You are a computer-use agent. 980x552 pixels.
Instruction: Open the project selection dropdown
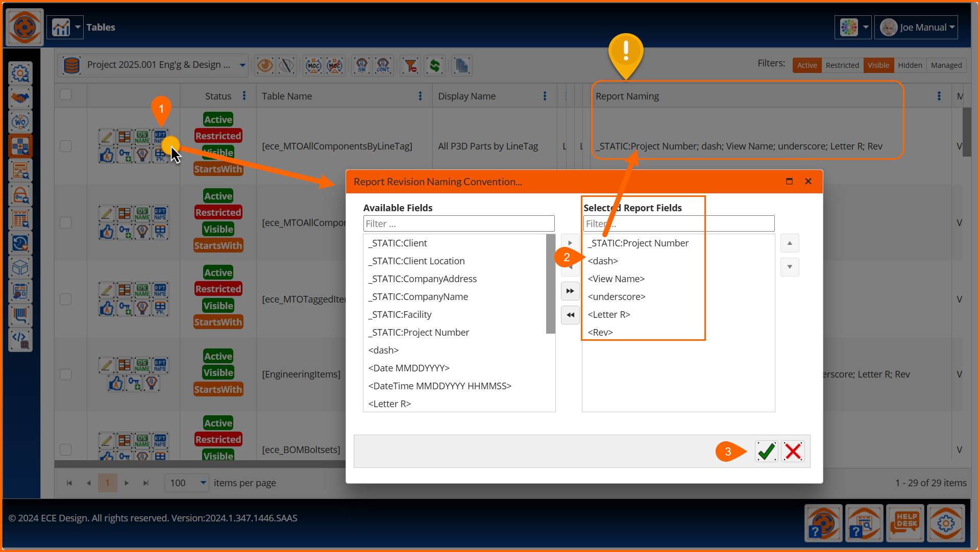(x=242, y=65)
